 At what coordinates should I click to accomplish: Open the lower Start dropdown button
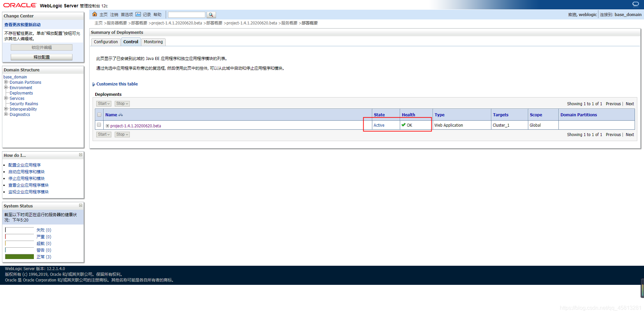[104, 134]
